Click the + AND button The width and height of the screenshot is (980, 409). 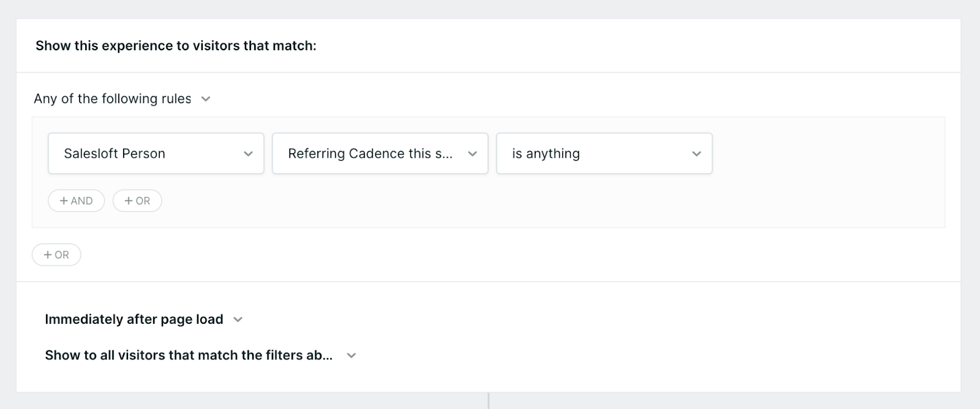[77, 201]
